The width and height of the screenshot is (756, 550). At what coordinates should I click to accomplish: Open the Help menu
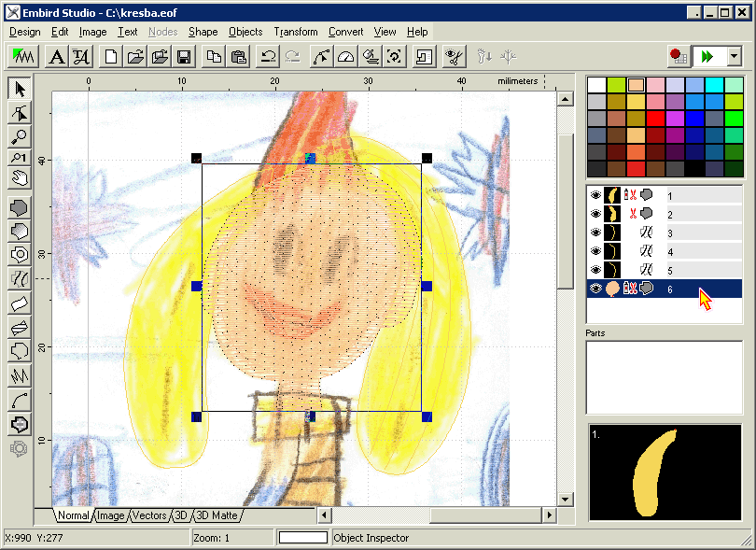click(x=417, y=32)
